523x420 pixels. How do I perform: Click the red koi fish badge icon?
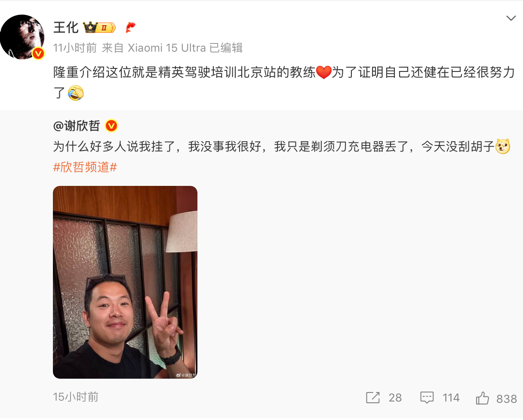pos(130,28)
